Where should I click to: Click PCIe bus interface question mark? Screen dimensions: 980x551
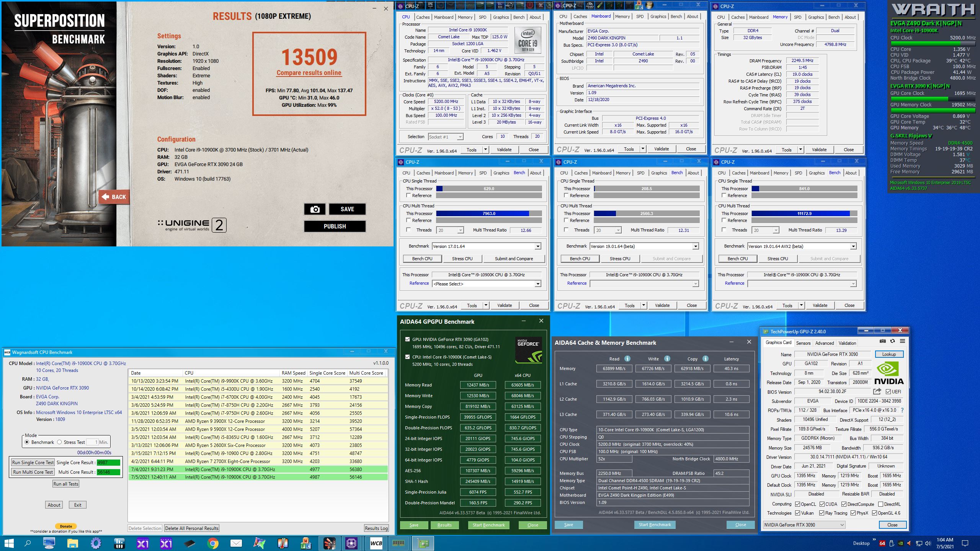click(902, 410)
